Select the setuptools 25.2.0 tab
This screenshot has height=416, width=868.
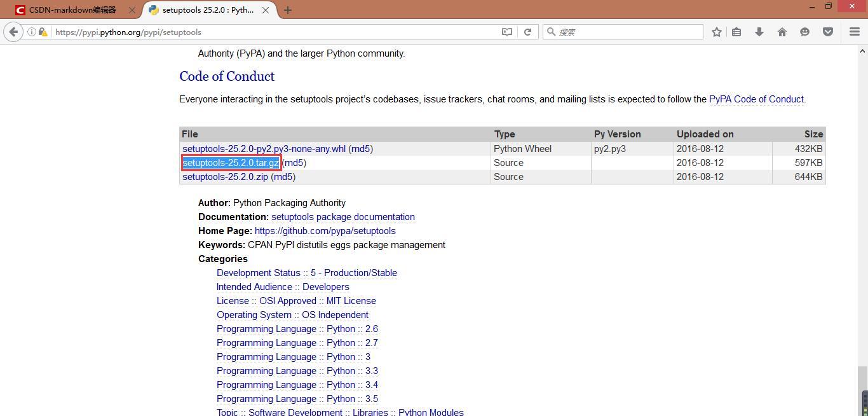coord(210,10)
